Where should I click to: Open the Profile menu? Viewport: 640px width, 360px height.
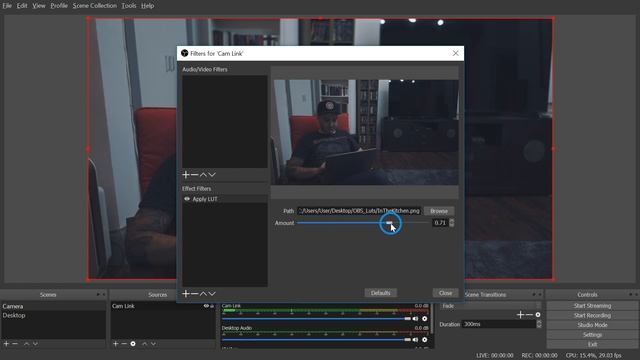tap(59, 6)
